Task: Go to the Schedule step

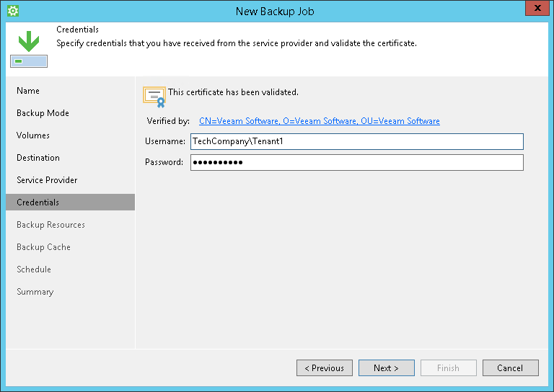Action: click(34, 269)
